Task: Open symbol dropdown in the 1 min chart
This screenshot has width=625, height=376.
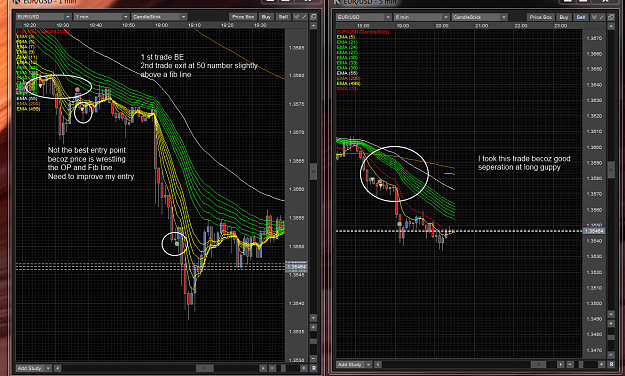Action: (44, 17)
